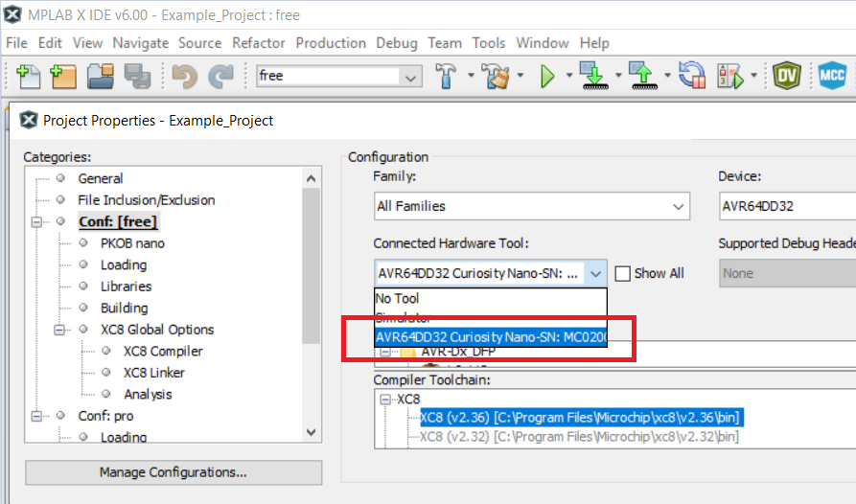The image size is (856, 504).
Task: Click Clean and Build hammer-broom icon
Action: (497, 76)
